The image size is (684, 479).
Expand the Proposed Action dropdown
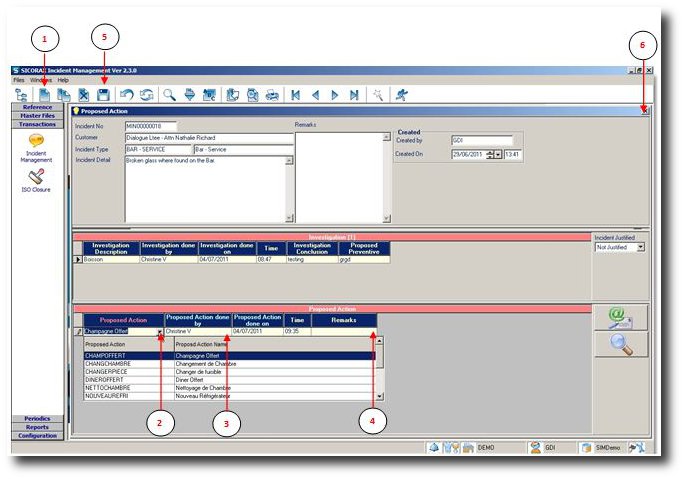(x=159, y=331)
